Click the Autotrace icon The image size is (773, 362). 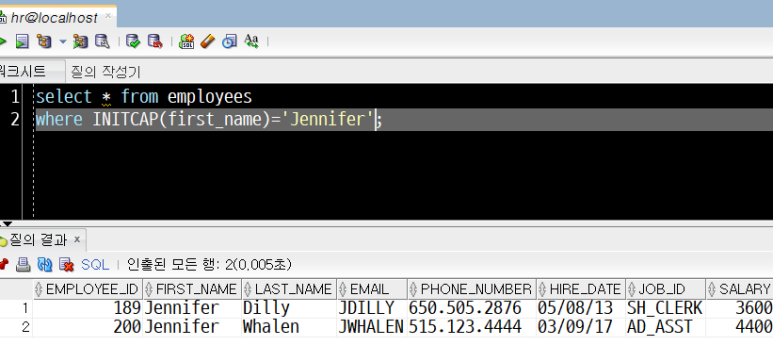80,41
